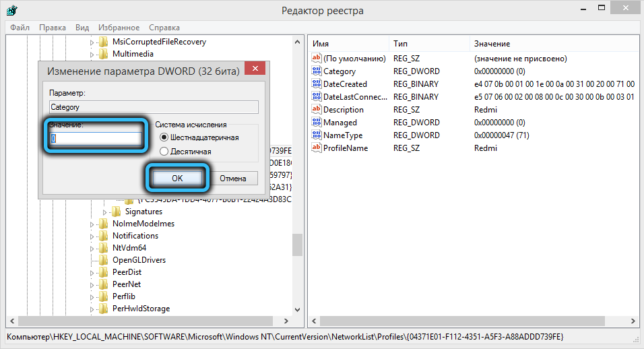This screenshot has width=644, height=349.
Task: Select the OpenGLDrivers folder icon
Action: 103,260
